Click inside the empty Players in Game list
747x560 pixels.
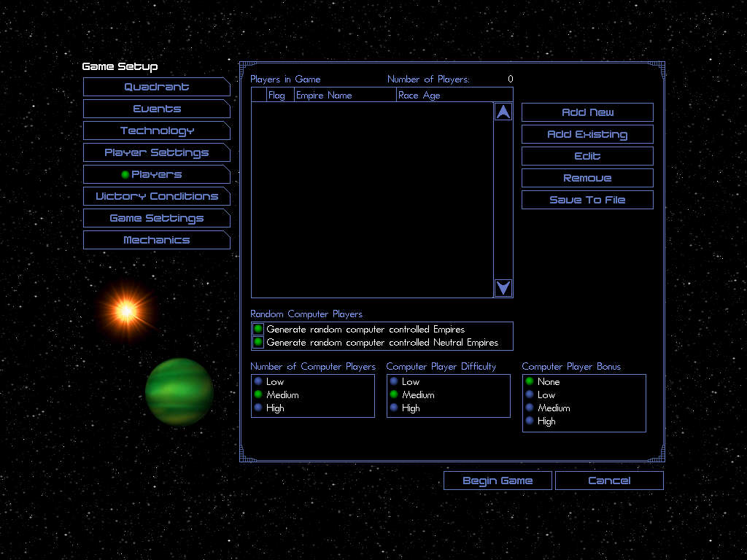(372, 200)
